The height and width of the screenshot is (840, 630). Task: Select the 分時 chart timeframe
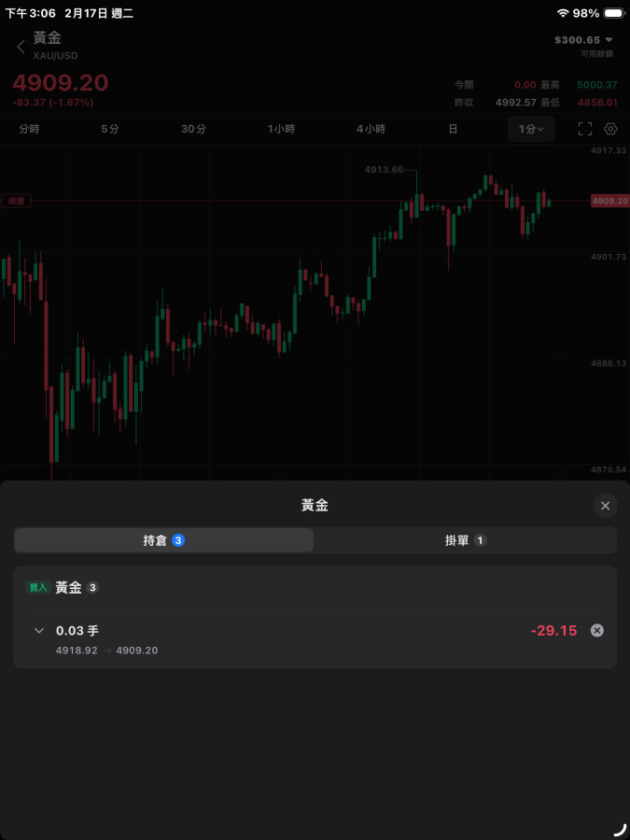tap(29, 129)
